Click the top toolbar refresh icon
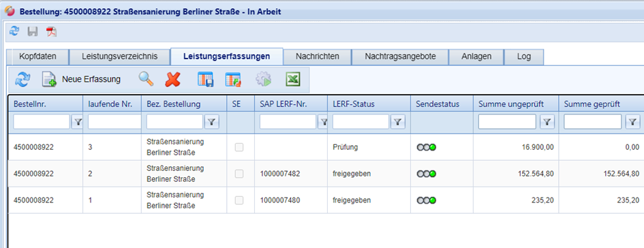Viewport: 644px width, 248px height. pyautogui.click(x=14, y=31)
